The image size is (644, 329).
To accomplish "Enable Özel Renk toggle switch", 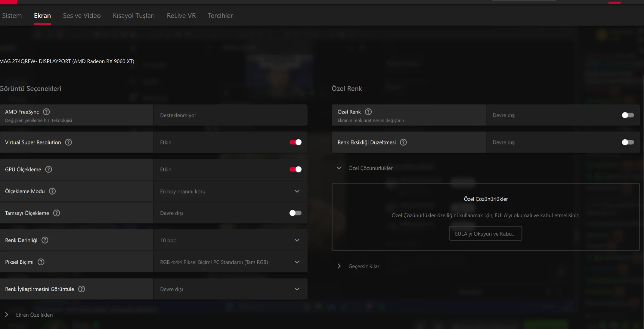I will (x=628, y=115).
